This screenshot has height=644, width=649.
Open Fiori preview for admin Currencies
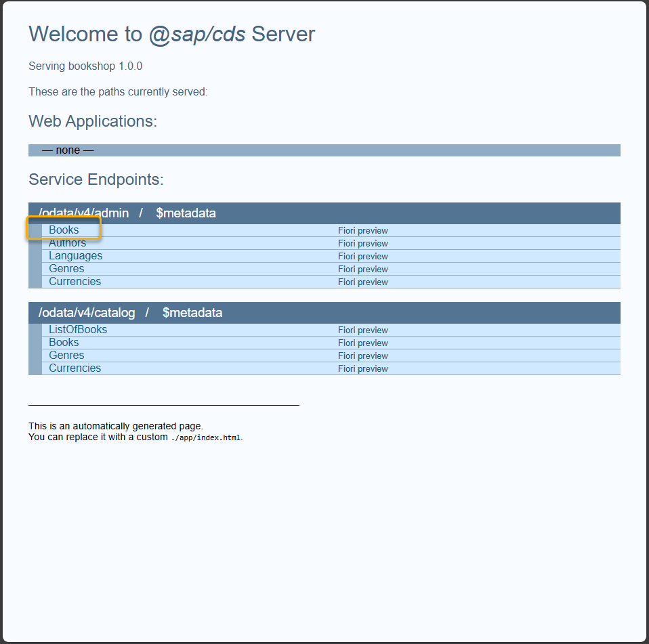pos(363,282)
